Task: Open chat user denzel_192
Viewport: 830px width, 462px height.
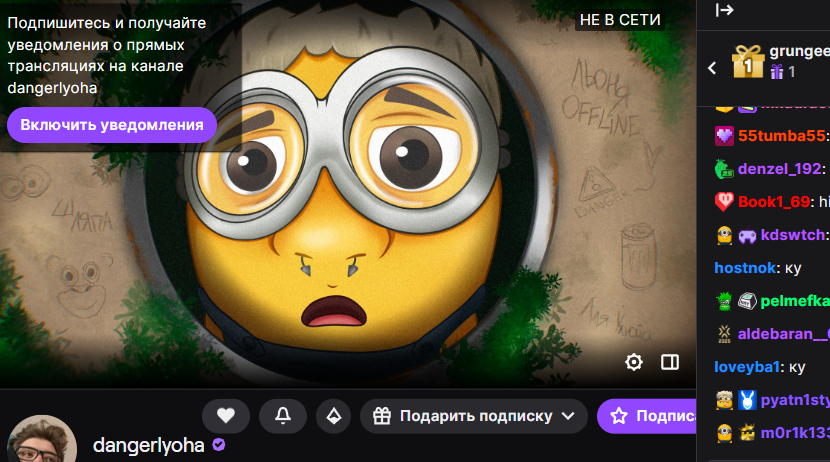Action: pos(780,169)
